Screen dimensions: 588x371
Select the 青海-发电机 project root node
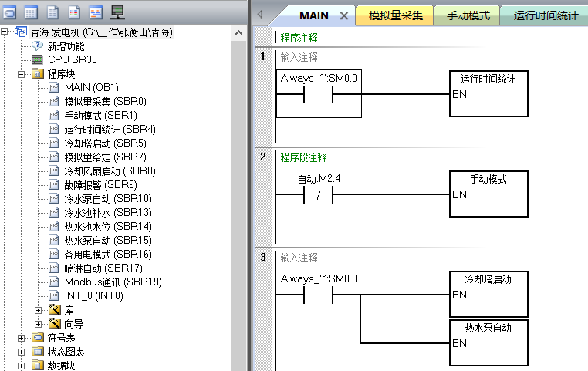pos(101,32)
